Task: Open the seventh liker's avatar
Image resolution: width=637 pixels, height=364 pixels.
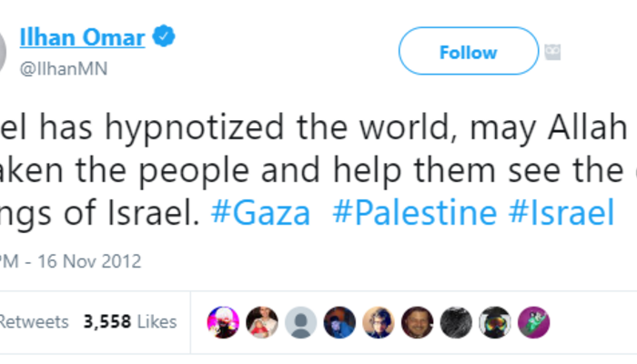Action: tap(456, 321)
